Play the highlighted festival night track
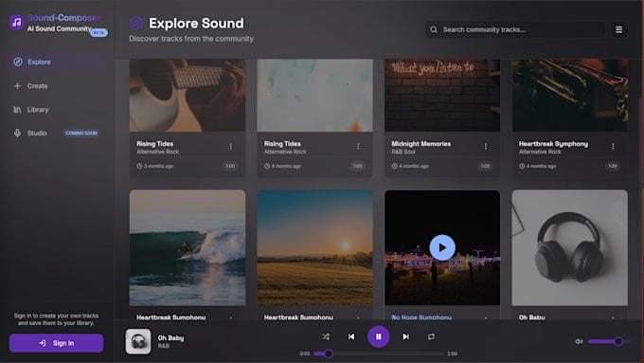Viewport: 644px width, 363px height. pos(442,247)
